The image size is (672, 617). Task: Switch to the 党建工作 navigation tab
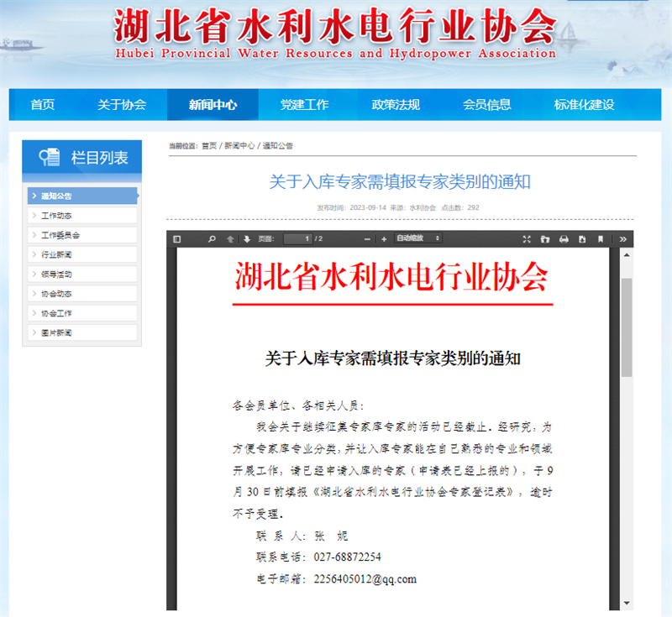tap(304, 104)
